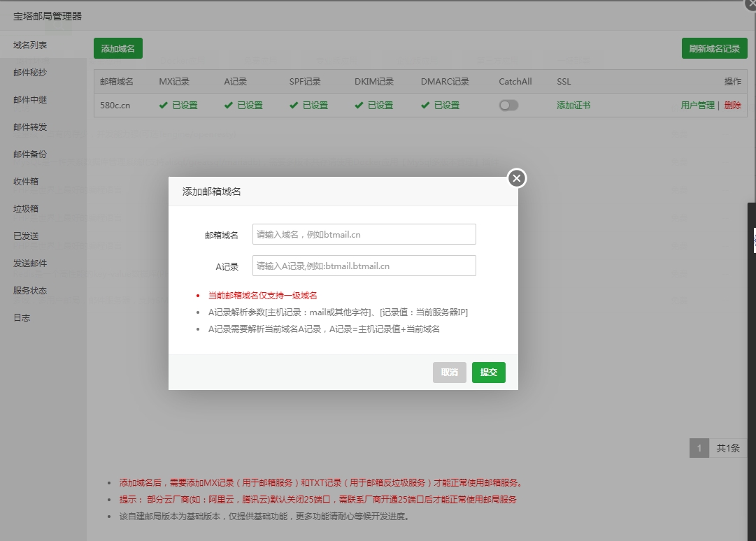The height and width of the screenshot is (541, 756).
Task: Click the 添加证书 SSL link
Action: (x=573, y=106)
